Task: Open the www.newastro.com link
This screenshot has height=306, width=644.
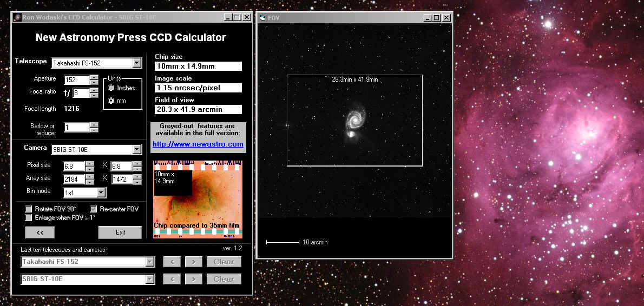Action: (x=198, y=144)
